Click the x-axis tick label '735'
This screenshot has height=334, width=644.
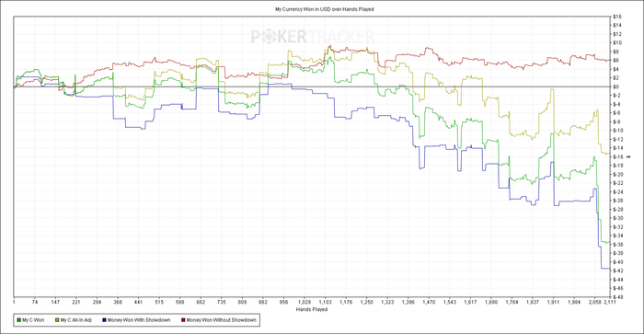[222, 303]
